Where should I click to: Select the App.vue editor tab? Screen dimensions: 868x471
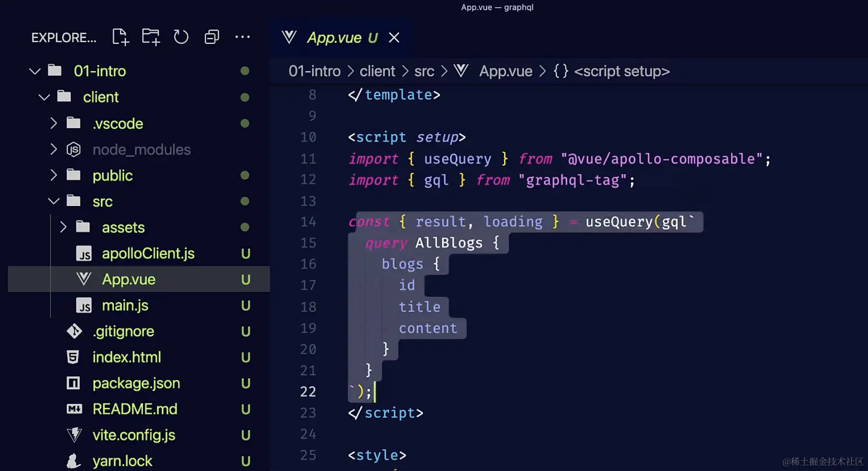click(x=342, y=38)
